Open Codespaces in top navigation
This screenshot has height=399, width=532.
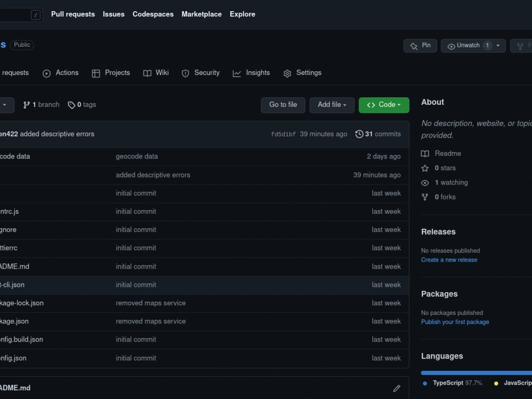(x=153, y=14)
